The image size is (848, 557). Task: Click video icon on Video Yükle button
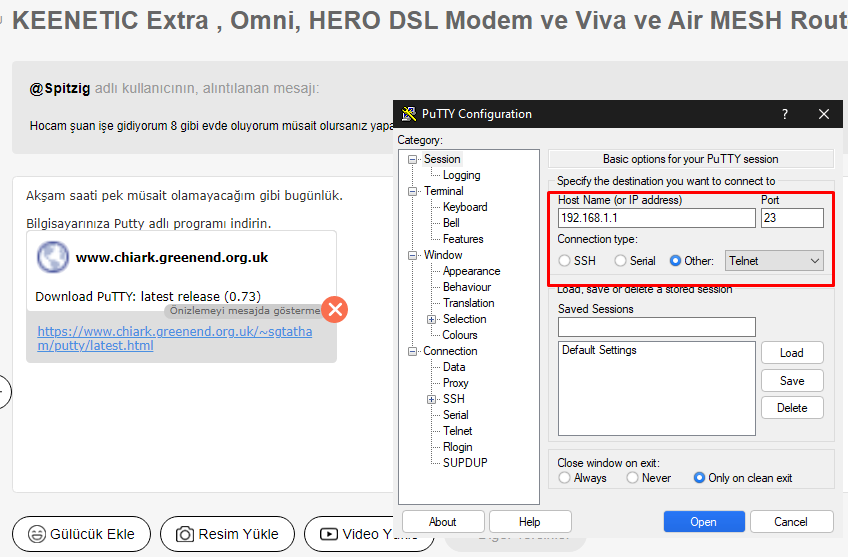(329, 534)
